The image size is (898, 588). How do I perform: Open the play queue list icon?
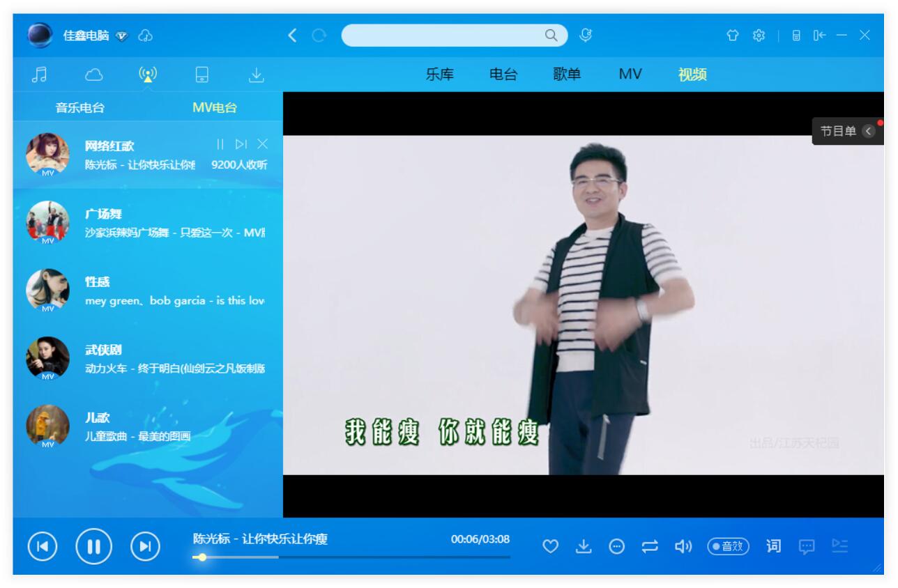[839, 546]
